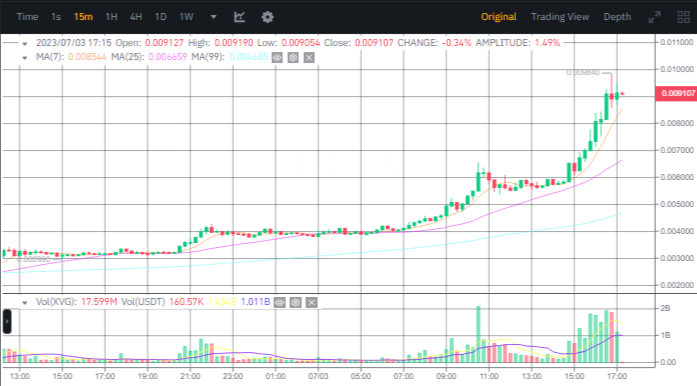Click Vol(XVG) value 17.599M
Image resolution: width=697 pixels, height=386 pixels.
(x=99, y=302)
